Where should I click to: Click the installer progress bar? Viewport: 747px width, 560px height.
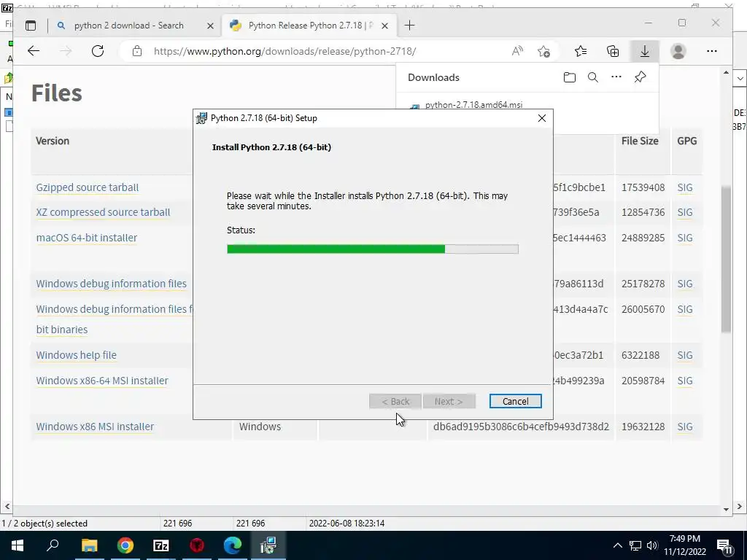[373, 249]
